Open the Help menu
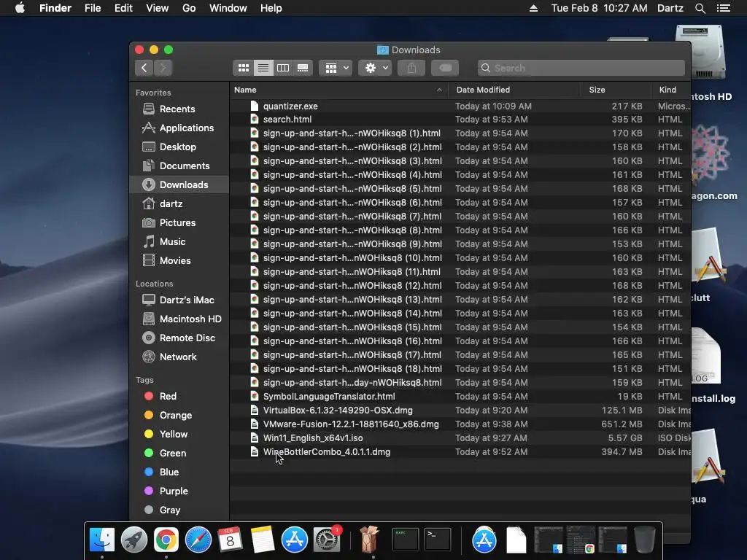 271,8
